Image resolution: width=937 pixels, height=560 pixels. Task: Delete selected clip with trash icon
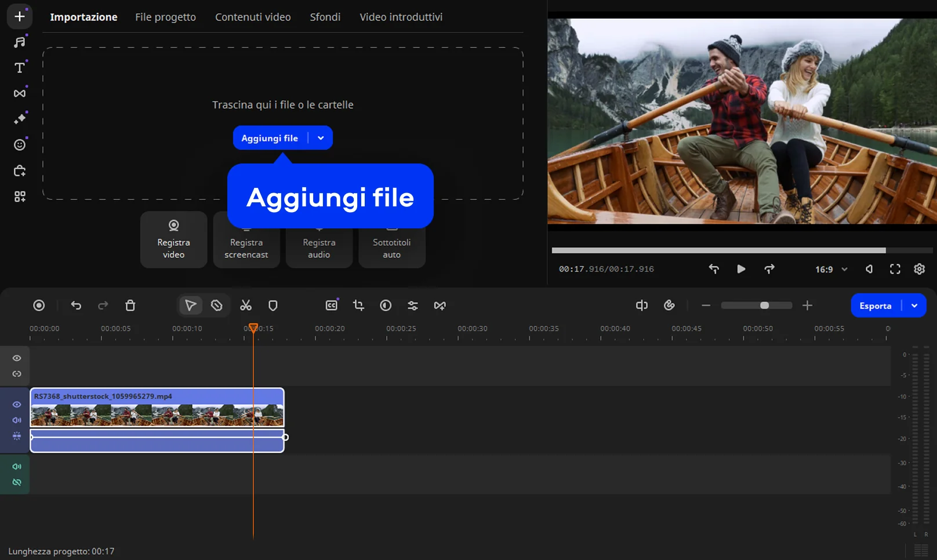click(130, 306)
